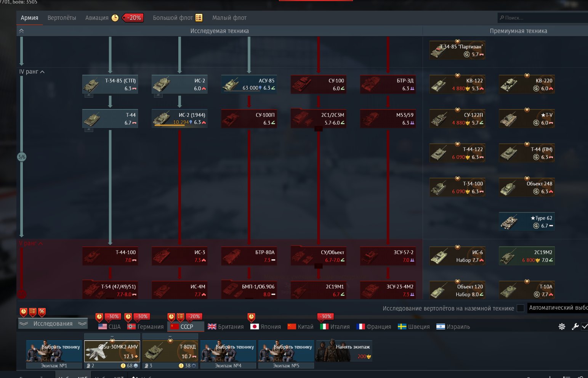The height and width of the screenshot is (378, 588).
Task: Select the СУ-100 vehicle tile
Action: pyautogui.click(x=318, y=84)
